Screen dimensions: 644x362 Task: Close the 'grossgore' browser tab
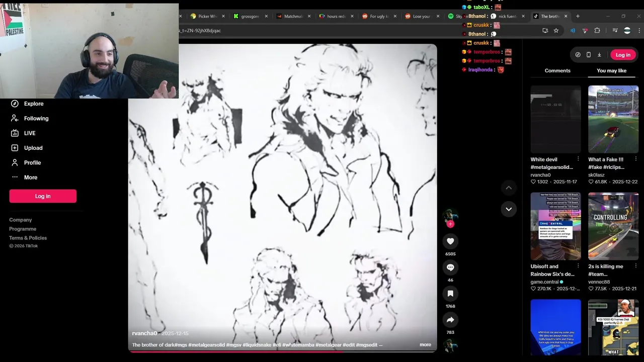pos(266,16)
